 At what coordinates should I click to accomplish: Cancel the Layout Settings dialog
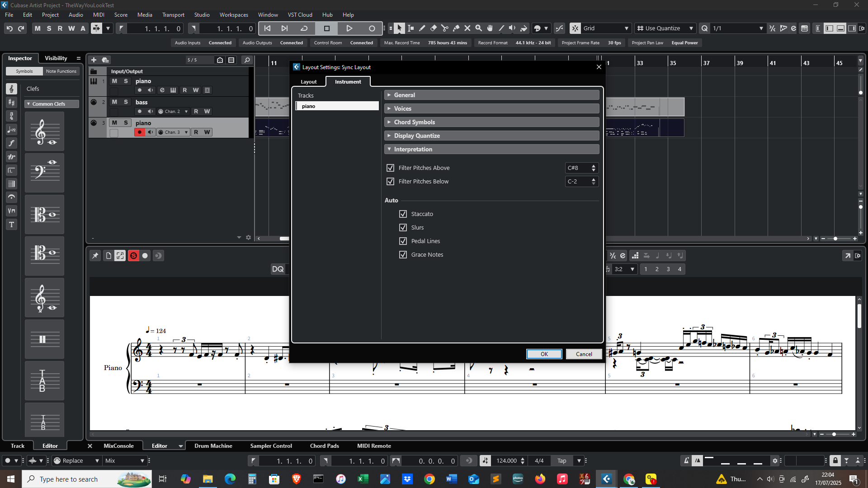[x=584, y=354]
